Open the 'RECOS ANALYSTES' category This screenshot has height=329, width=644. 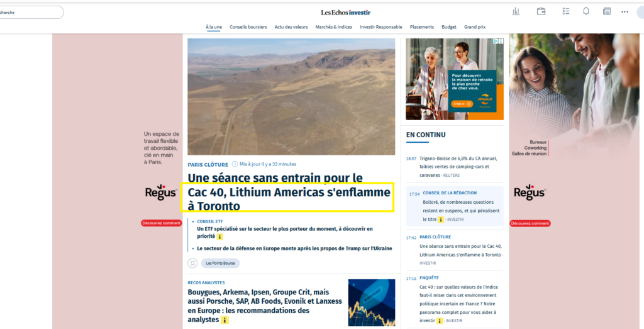pyautogui.click(x=206, y=282)
